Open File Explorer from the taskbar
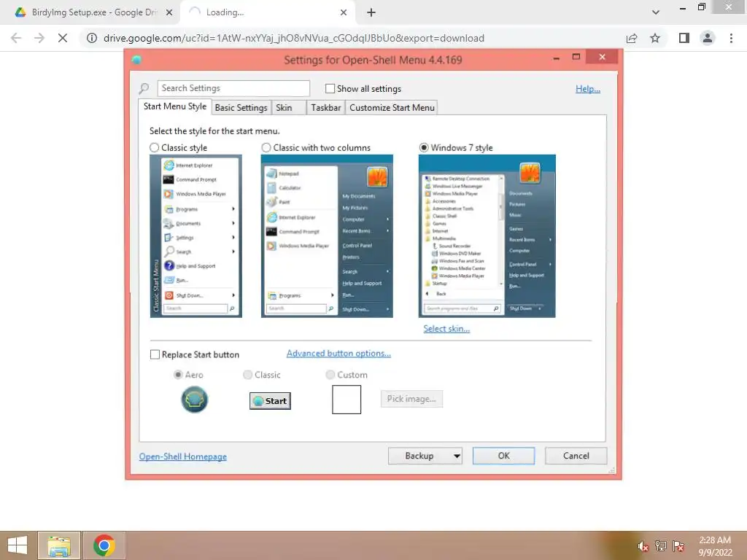This screenshot has width=747, height=560. click(x=59, y=545)
